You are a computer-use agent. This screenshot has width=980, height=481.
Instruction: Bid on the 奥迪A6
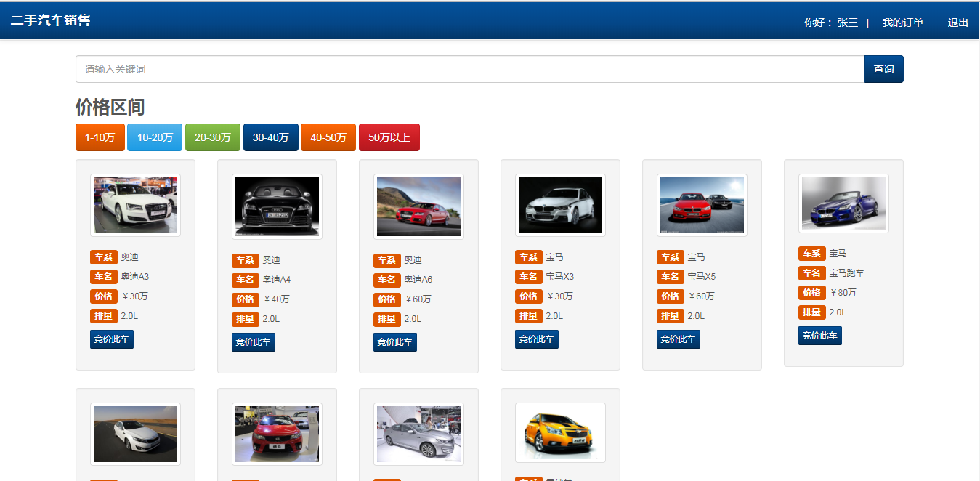[x=395, y=342]
